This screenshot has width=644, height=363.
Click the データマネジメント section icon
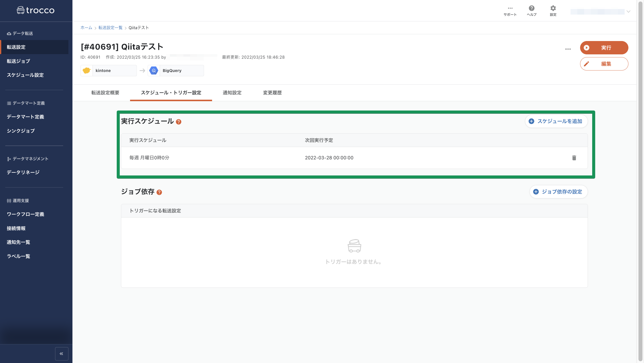[9, 159]
